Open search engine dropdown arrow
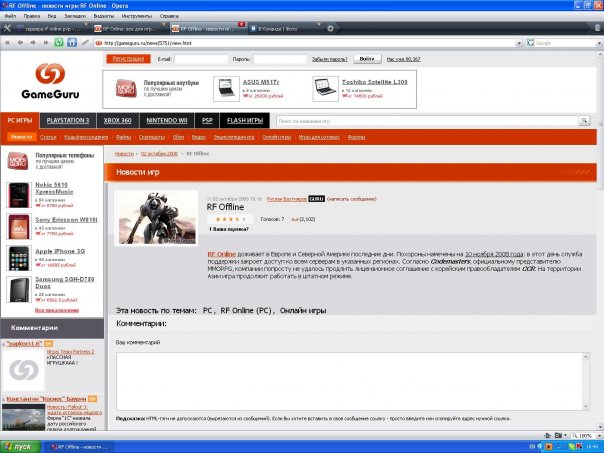The width and height of the screenshot is (604, 453). (x=599, y=43)
